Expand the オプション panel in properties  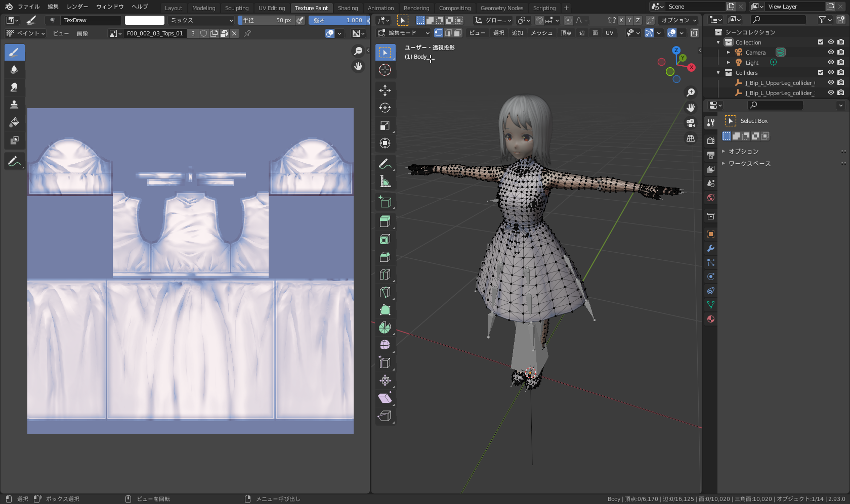(x=743, y=152)
